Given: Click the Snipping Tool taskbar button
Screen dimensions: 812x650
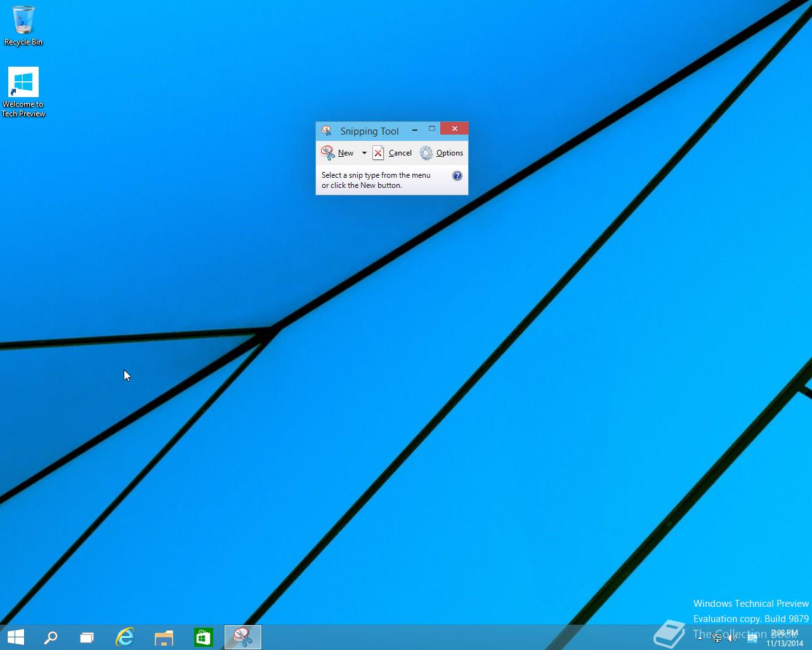Looking at the screenshot, I should 242,637.
